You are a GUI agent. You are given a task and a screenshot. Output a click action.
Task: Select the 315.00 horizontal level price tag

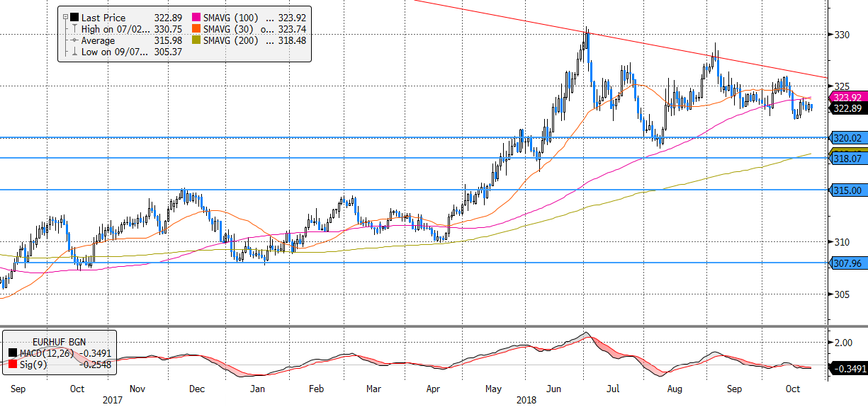click(847, 190)
